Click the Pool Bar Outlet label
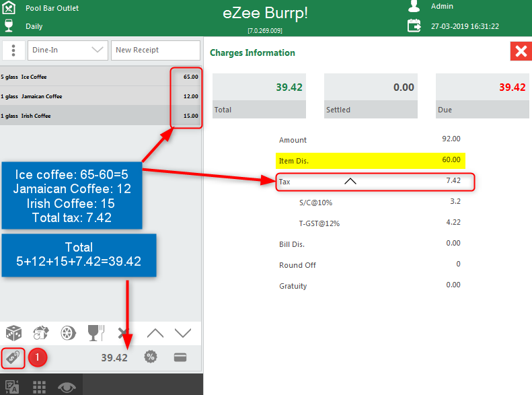Screen dimensions: 532x395 pyautogui.click(x=52, y=8)
